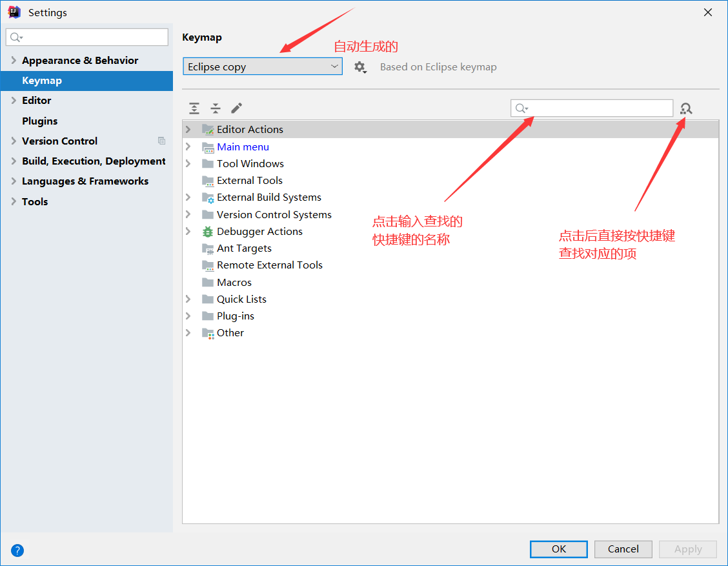Expand the Debugger Actions node
The height and width of the screenshot is (566, 728).
pos(188,231)
